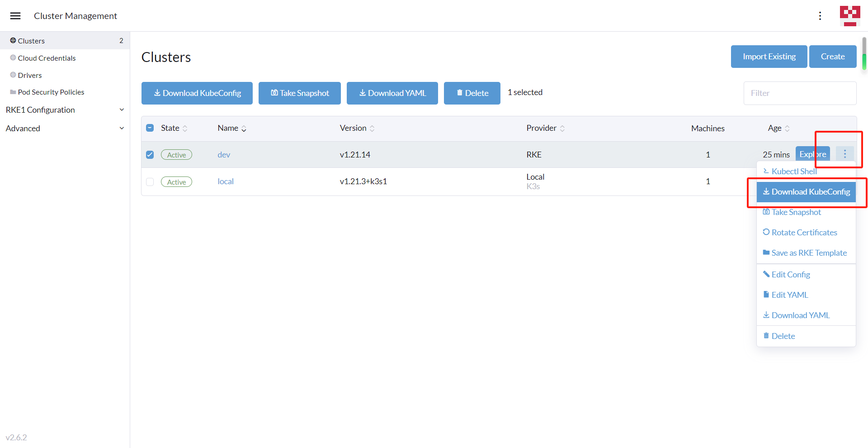Select Save as RKE Template entry
The image size is (868, 448).
[x=806, y=253]
